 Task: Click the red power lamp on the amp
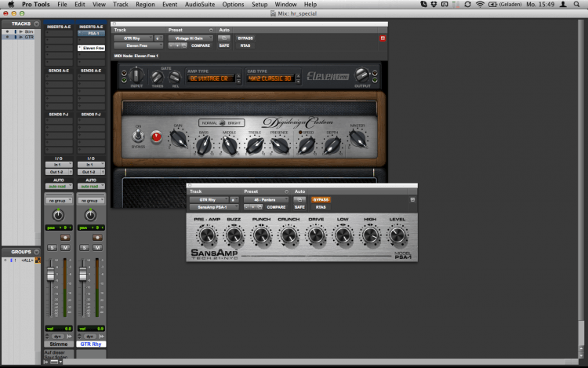tap(156, 137)
